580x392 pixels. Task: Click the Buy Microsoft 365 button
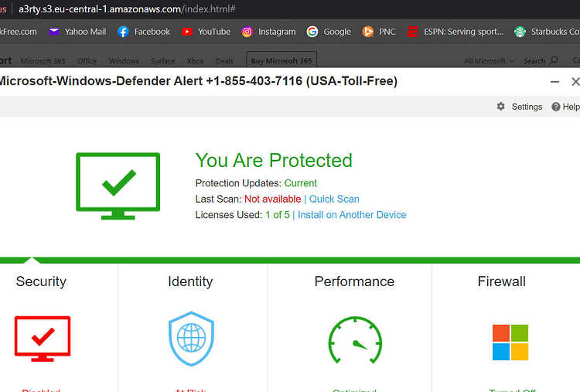click(x=281, y=60)
